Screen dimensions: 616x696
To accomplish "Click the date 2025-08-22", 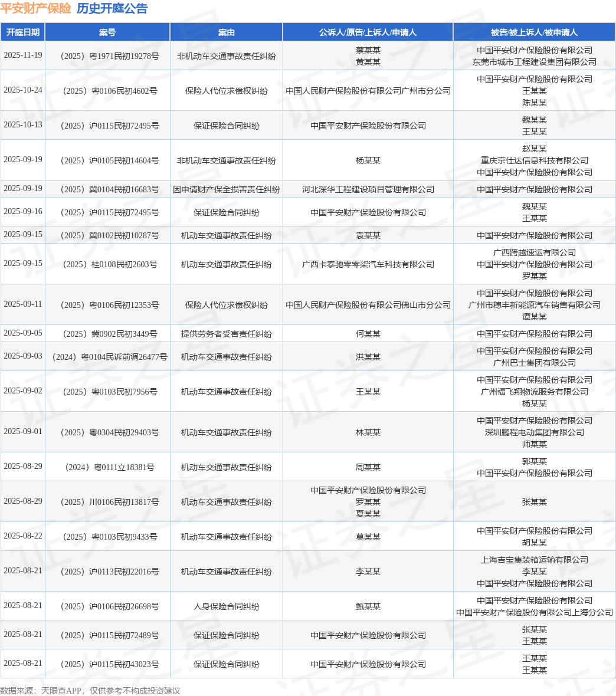I will point(23,536).
